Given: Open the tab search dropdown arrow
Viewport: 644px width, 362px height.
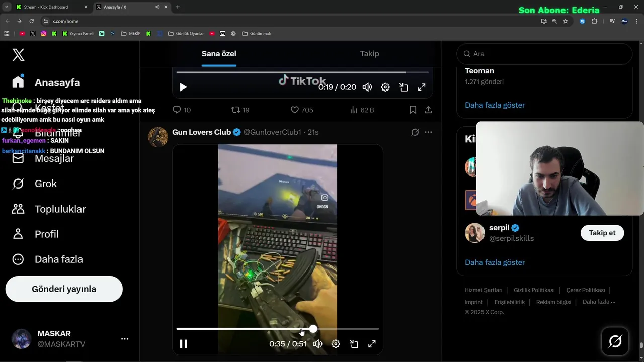Looking at the screenshot, I should [x=6, y=7].
